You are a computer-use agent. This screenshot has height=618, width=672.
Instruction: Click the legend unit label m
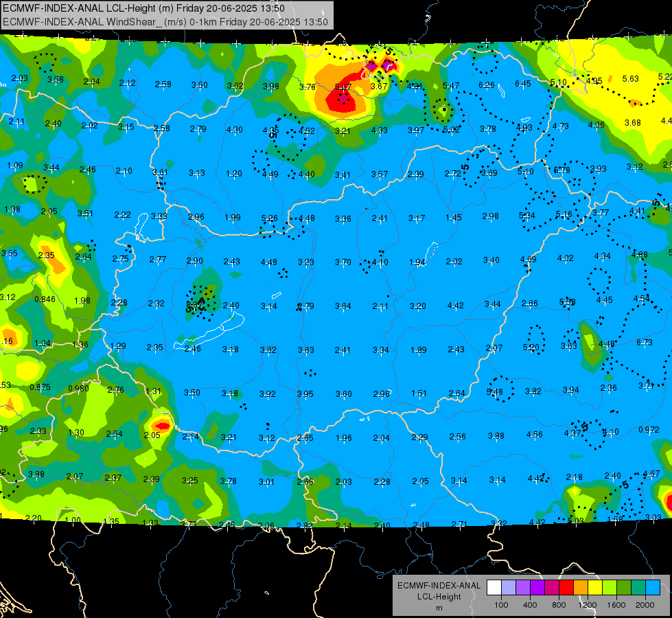point(439,608)
